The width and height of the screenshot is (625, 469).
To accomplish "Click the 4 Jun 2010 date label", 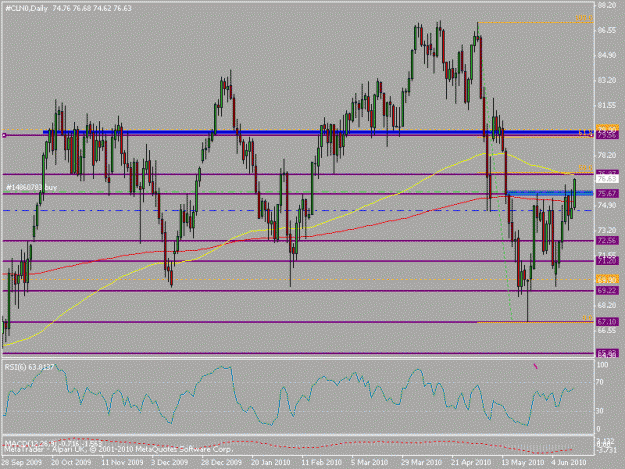I will point(569,462).
